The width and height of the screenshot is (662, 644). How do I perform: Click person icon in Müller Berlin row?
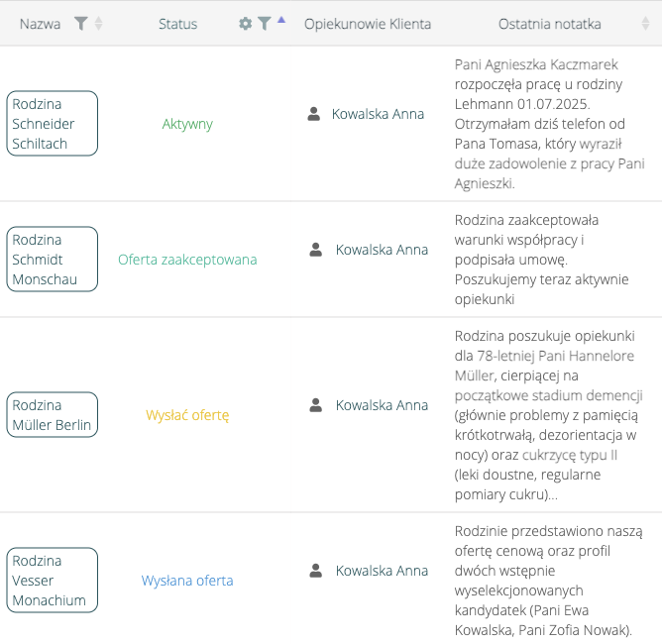tap(316, 405)
